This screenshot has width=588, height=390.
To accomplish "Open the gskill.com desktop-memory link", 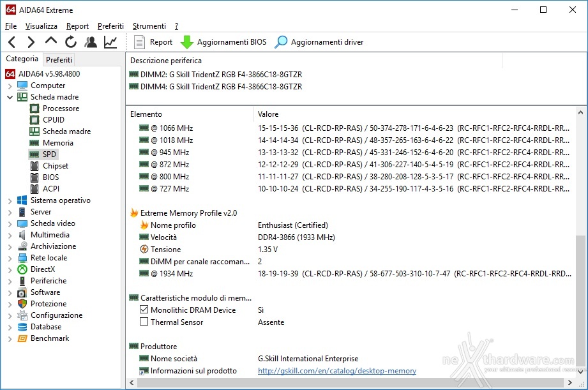I will tap(336, 370).
